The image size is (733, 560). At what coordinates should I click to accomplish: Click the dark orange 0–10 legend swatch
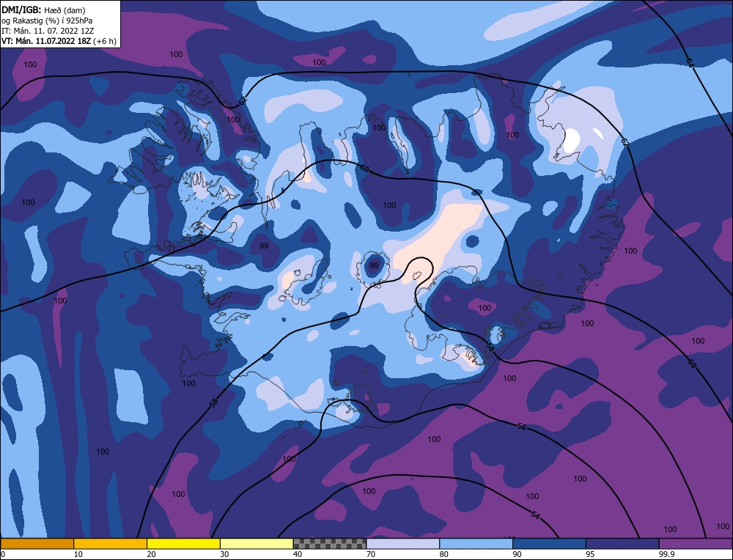click(37, 543)
